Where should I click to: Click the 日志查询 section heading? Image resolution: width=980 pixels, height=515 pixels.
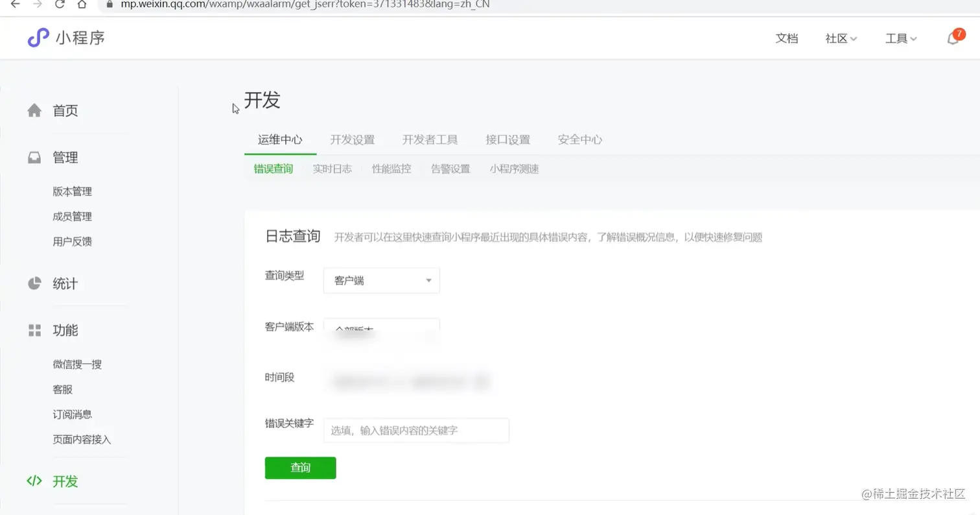pyautogui.click(x=293, y=236)
